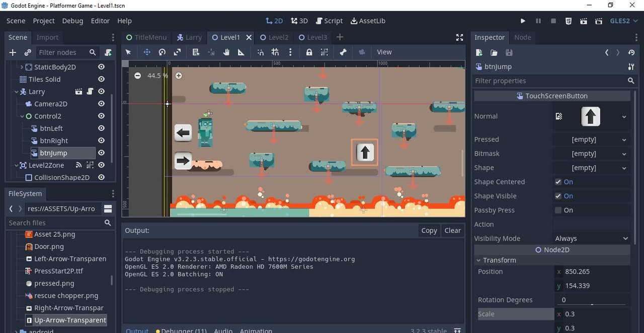Viewport: 644px width, 333px height.
Task: Open Visibility Mode Always dropdown
Action: [592, 238]
